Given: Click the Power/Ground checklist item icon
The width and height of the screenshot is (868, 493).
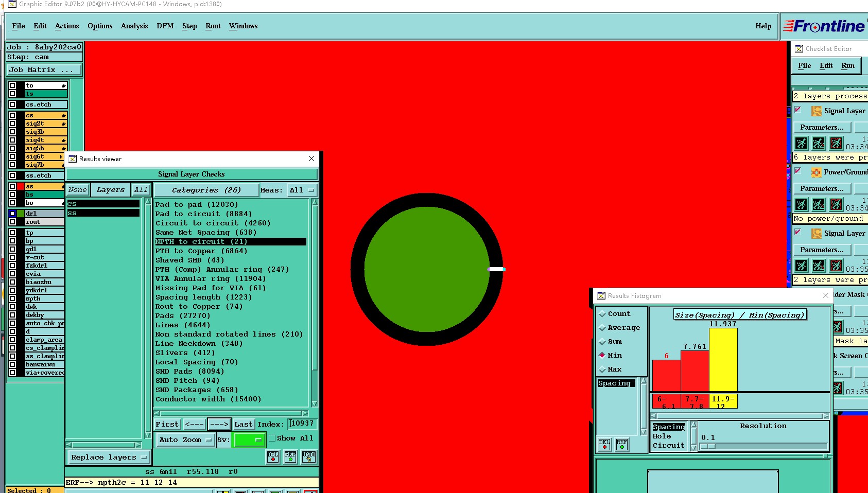Looking at the screenshot, I should (x=816, y=172).
